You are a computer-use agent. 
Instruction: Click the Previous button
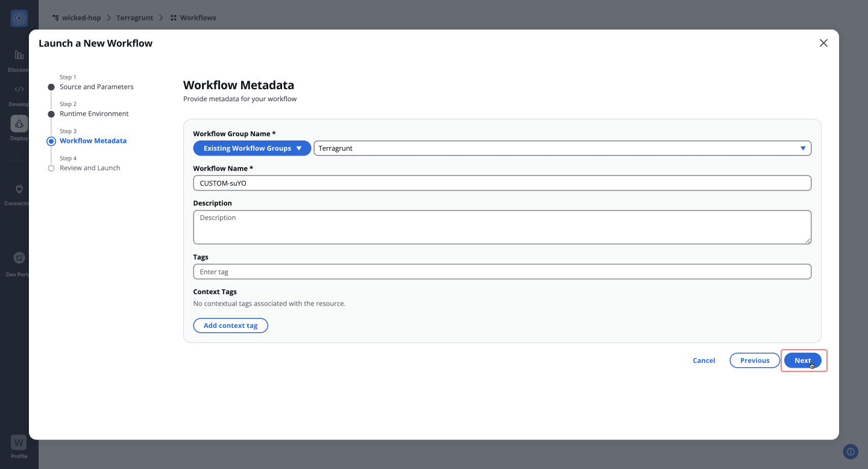755,360
